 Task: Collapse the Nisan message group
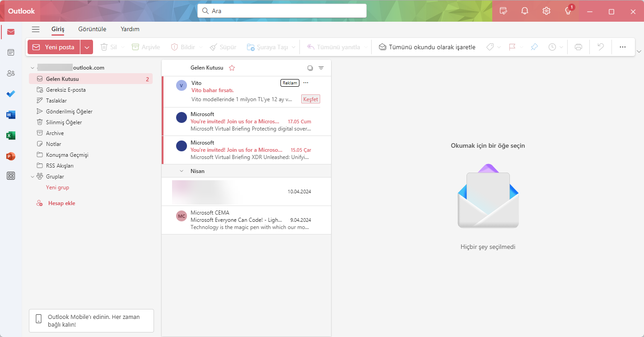coord(182,171)
